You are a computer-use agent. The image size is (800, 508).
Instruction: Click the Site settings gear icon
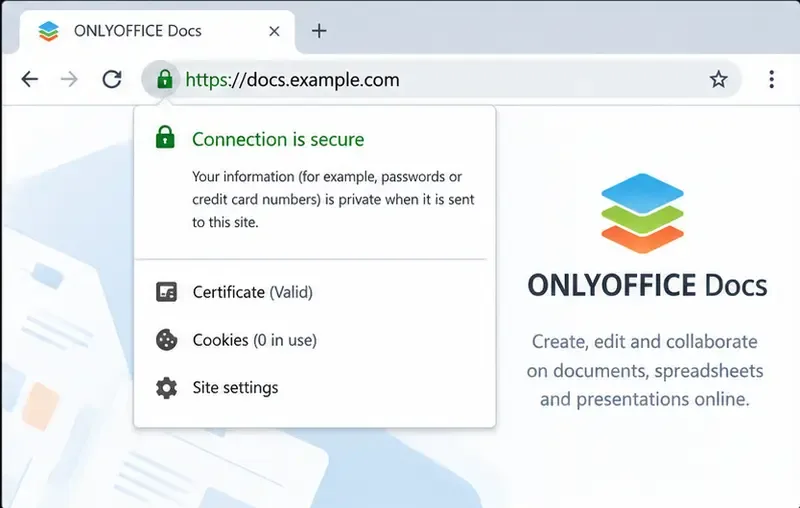coord(166,388)
